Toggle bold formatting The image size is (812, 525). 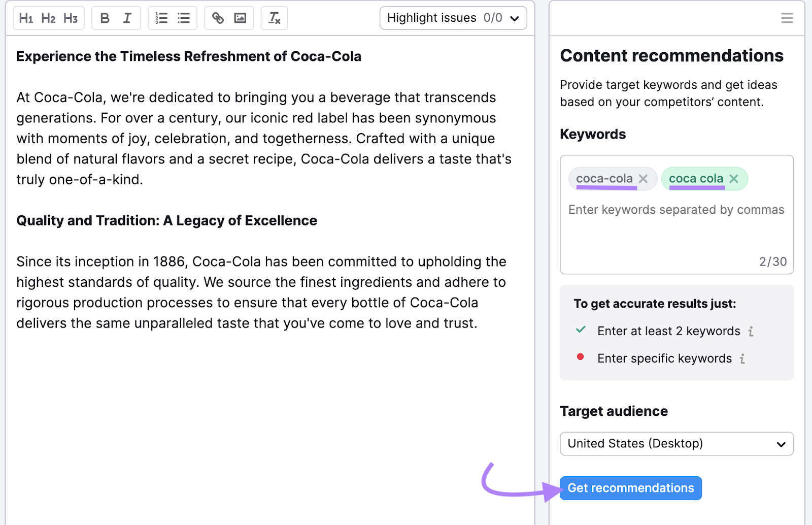tap(105, 18)
